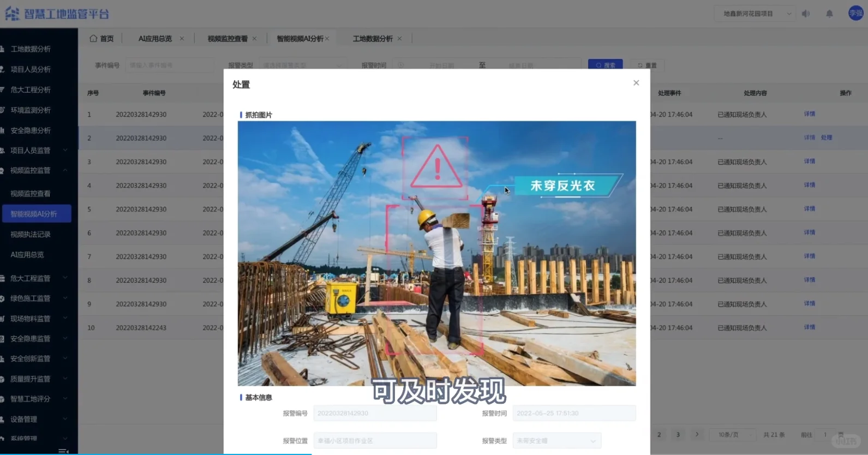Click the 设备管理 sidebar icon

(3, 419)
